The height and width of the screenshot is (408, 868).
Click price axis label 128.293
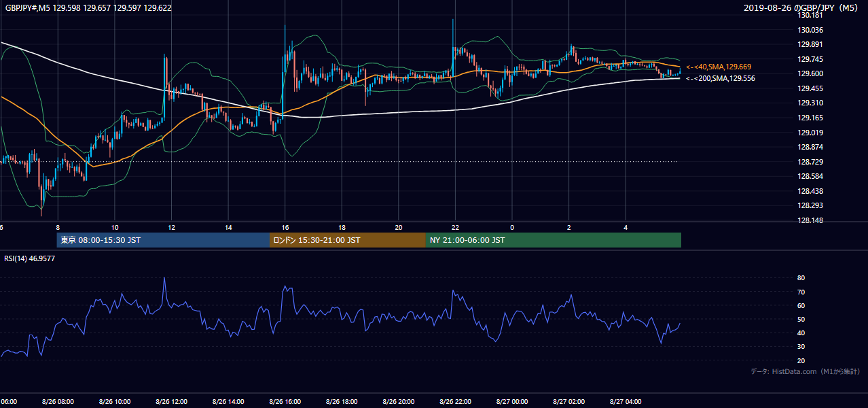pyautogui.click(x=811, y=205)
